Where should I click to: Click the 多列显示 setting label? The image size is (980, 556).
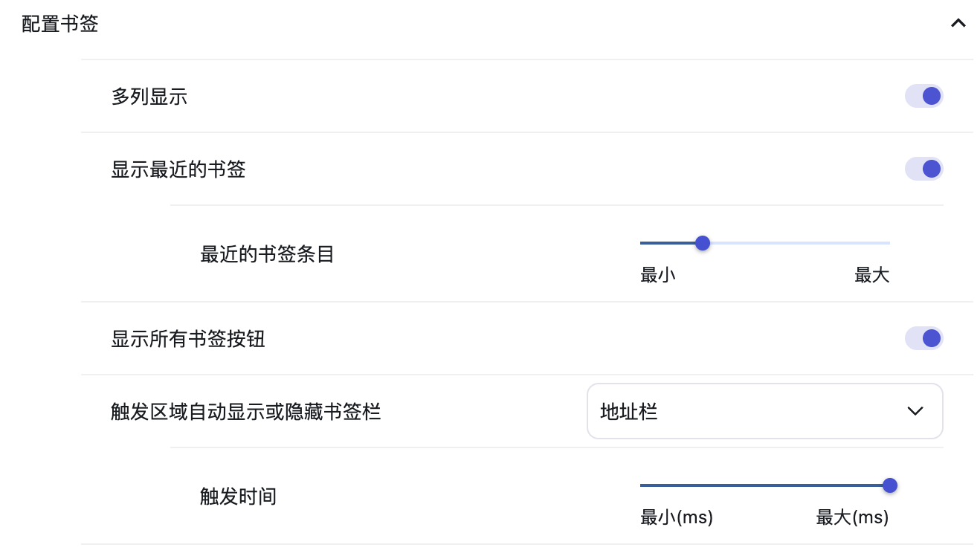click(x=149, y=97)
